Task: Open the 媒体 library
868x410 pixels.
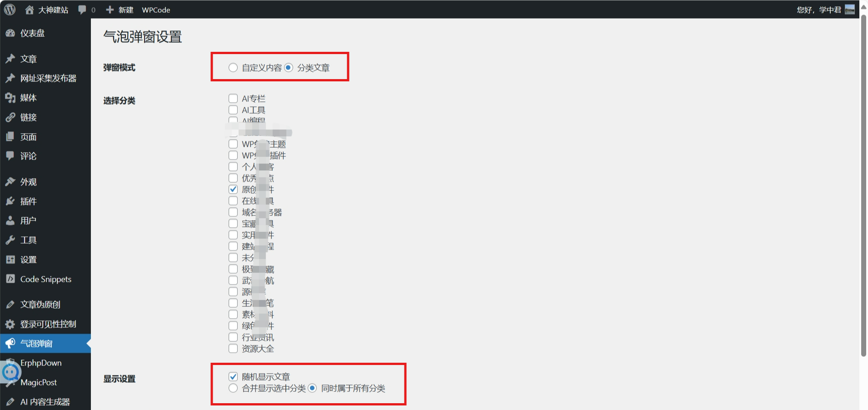Action: [x=28, y=97]
